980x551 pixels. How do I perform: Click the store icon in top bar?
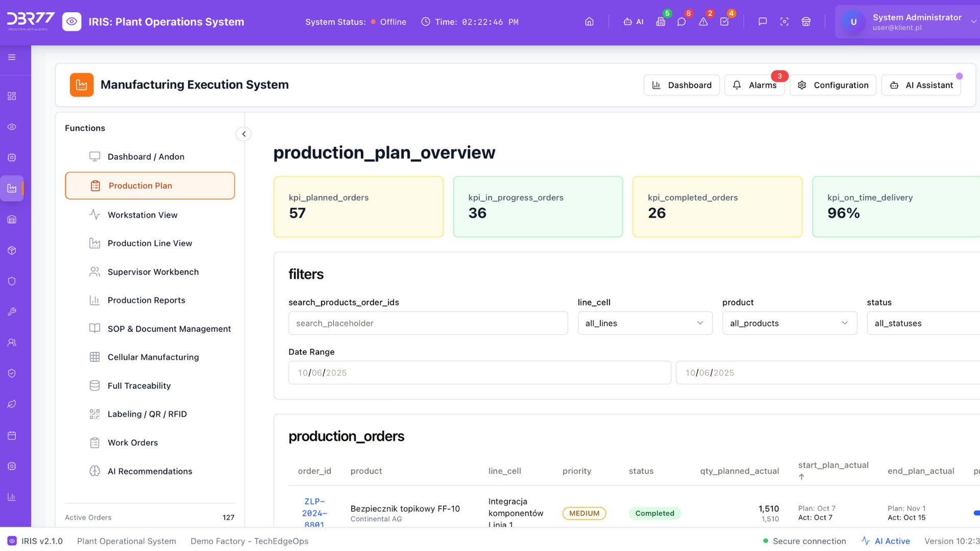click(x=806, y=22)
